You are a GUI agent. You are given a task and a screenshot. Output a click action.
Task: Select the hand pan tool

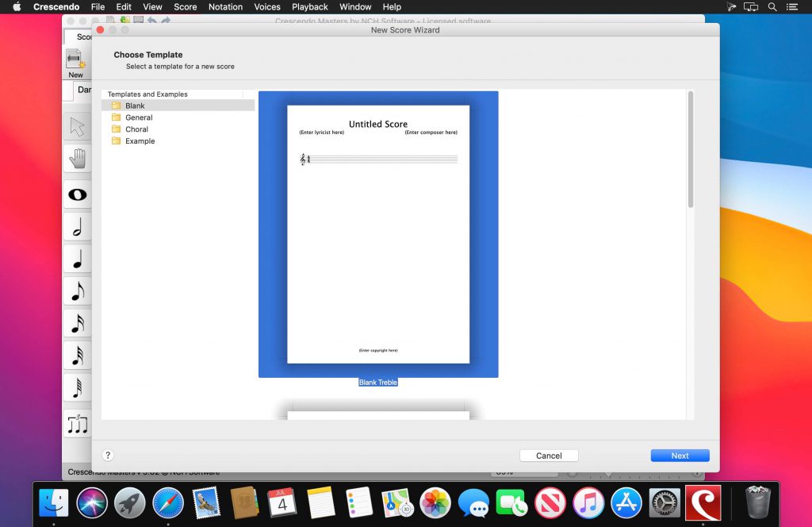77,158
